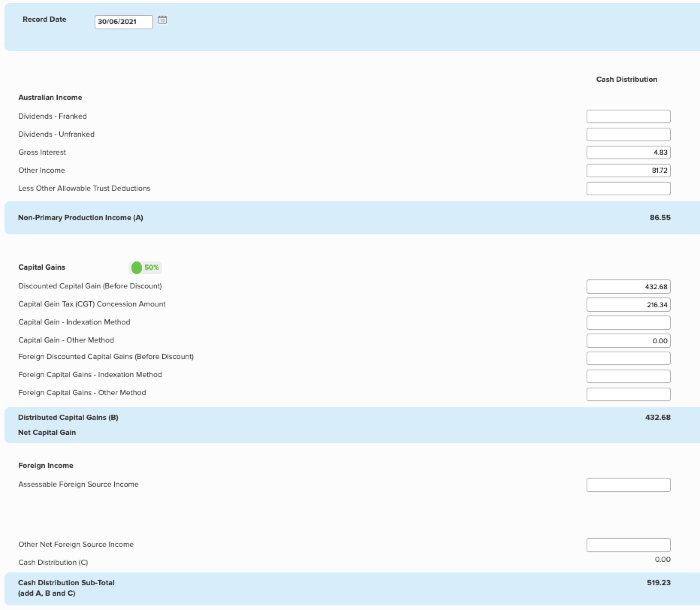Click the Cash Distribution column header

click(x=627, y=79)
